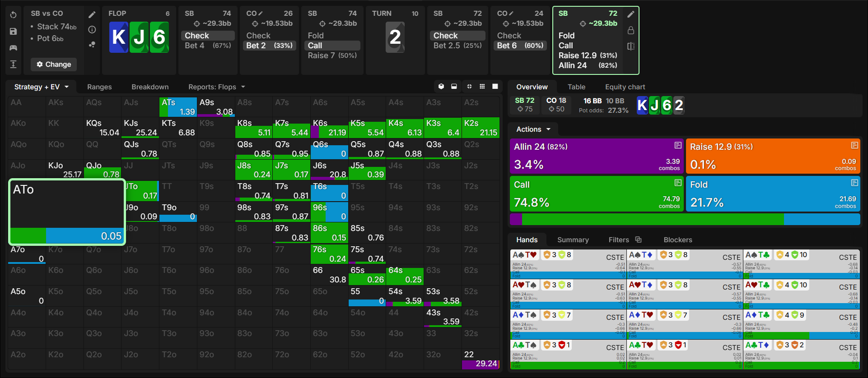This screenshot has width=868, height=378.
Task: Switch to the Ranges tab
Action: click(x=99, y=87)
